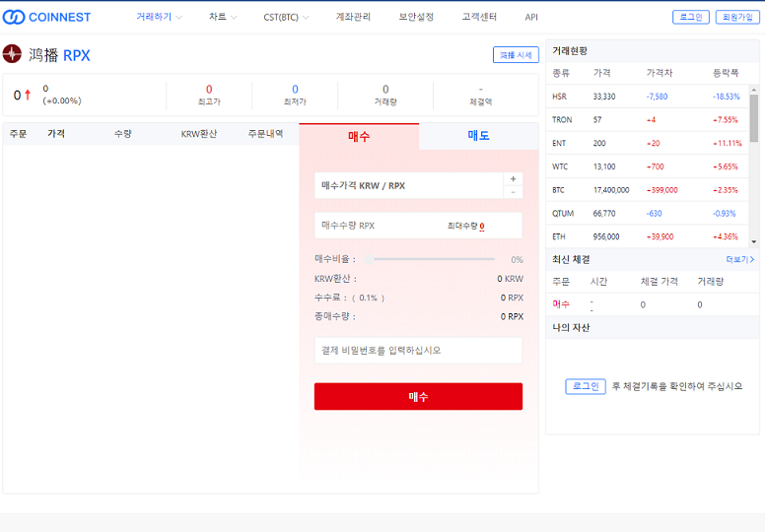Screen dimensions: 765x532
Task: Select the ETH market row
Action: 647,237
